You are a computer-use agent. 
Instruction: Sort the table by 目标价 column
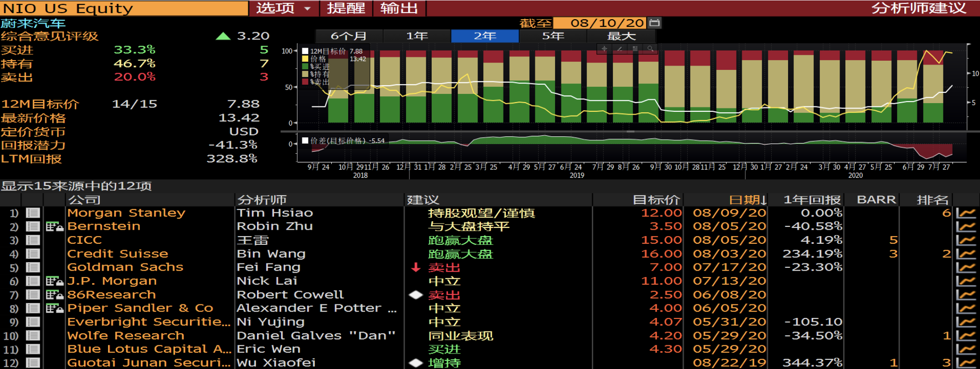click(x=656, y=199)
